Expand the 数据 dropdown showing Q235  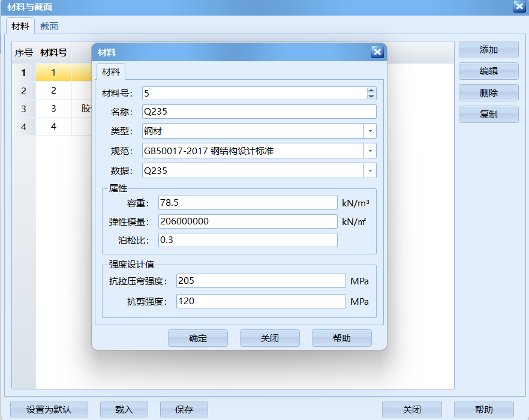(370, 170)
